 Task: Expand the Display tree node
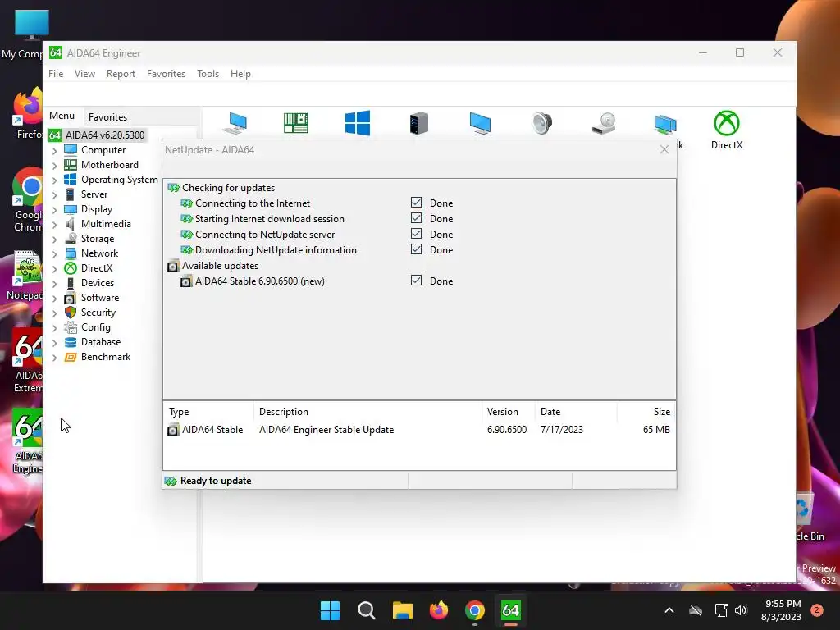[x=55, y=210]
